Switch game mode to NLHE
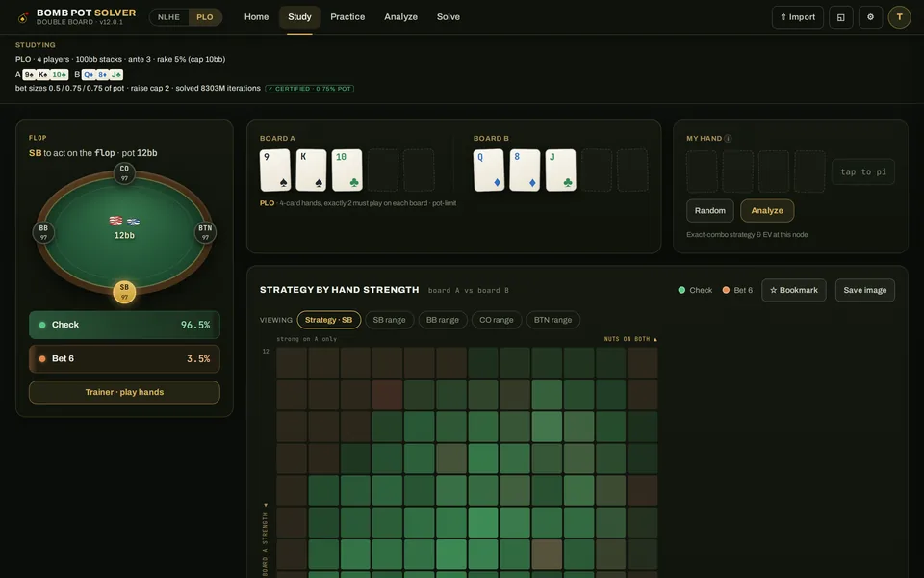The image size is (924, 578). tap(168, 17)
